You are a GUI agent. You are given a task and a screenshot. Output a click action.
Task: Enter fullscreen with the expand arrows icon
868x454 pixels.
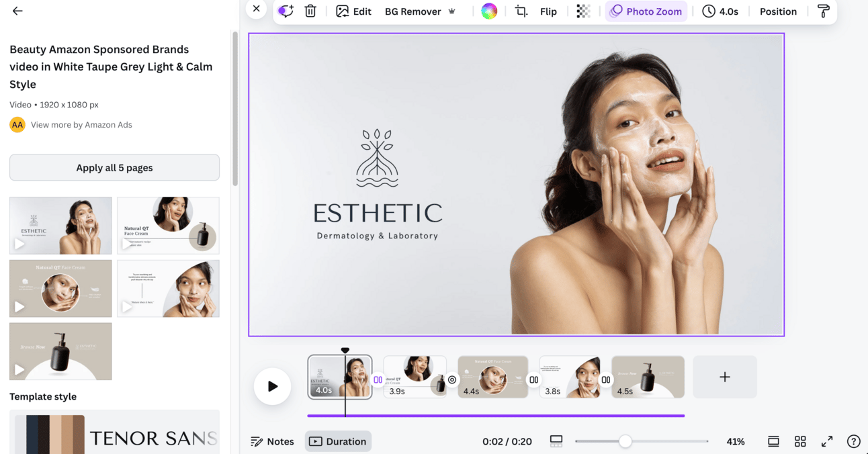(x=827, y=441)
